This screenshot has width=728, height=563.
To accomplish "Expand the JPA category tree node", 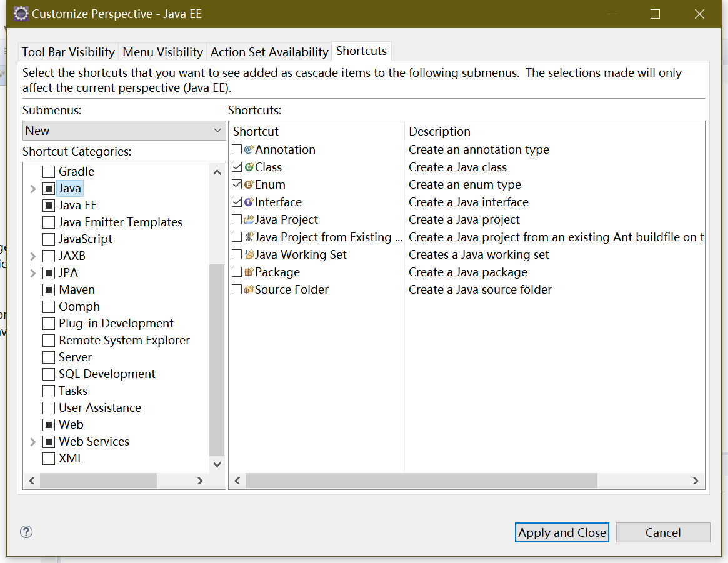I will click(33, 273).
